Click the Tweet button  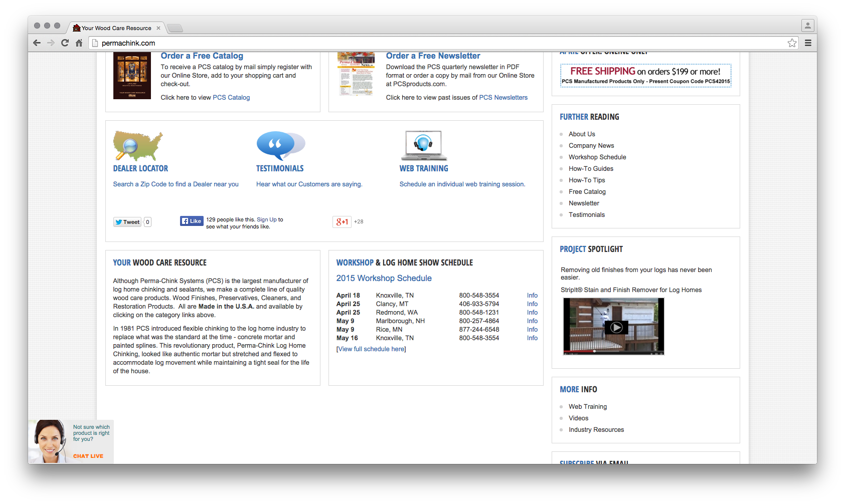pyautogui.click(x=127, y=222)
